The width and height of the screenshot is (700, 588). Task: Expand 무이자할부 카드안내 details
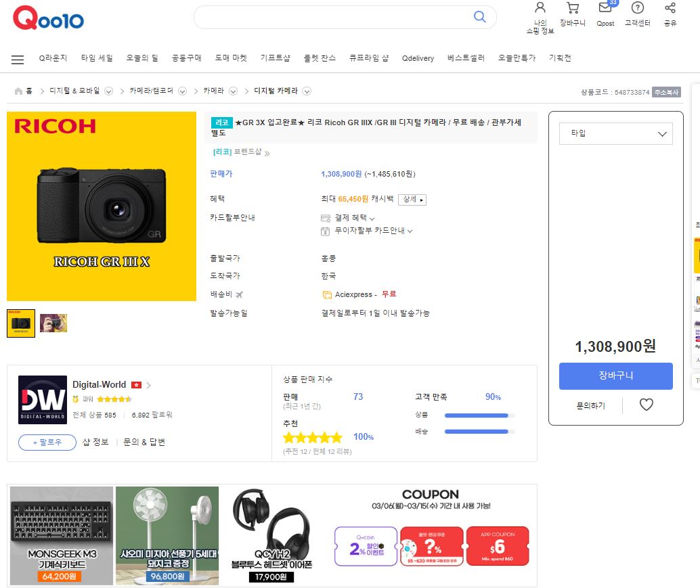(x=410, y=231)
